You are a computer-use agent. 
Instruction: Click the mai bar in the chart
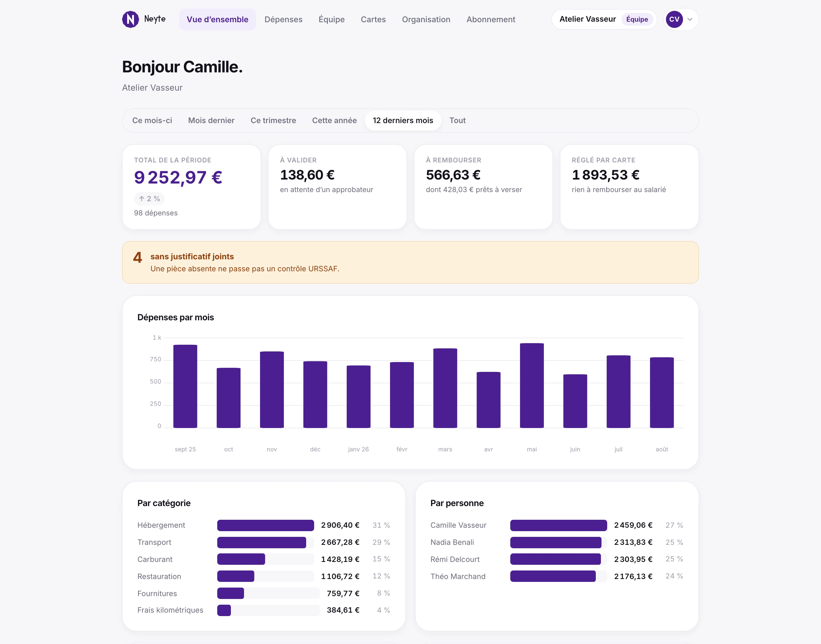point(532,385)
